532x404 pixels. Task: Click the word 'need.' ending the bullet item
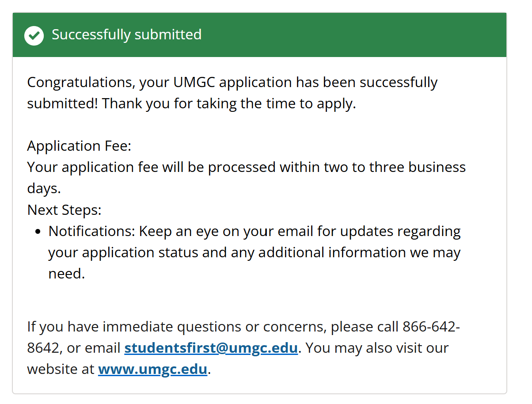[67, 274]
